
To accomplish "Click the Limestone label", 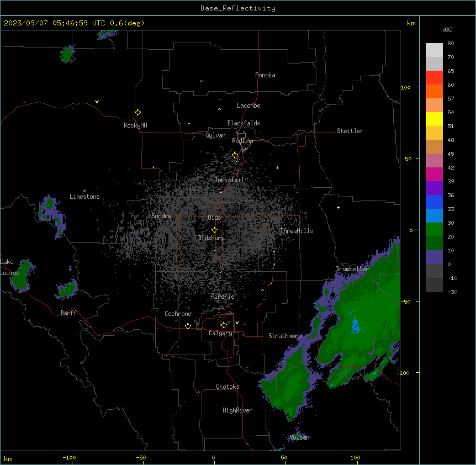I will pyautogui.click(x=84, y=197).
